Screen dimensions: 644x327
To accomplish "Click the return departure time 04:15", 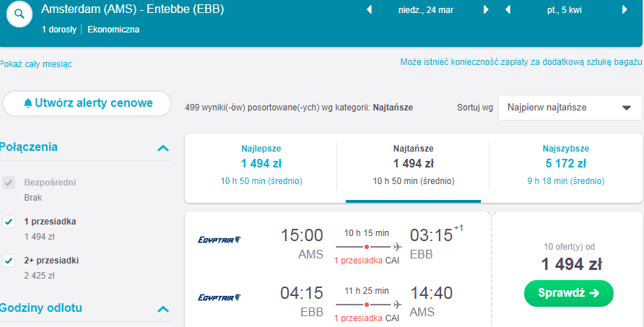I will click(302, 293).
